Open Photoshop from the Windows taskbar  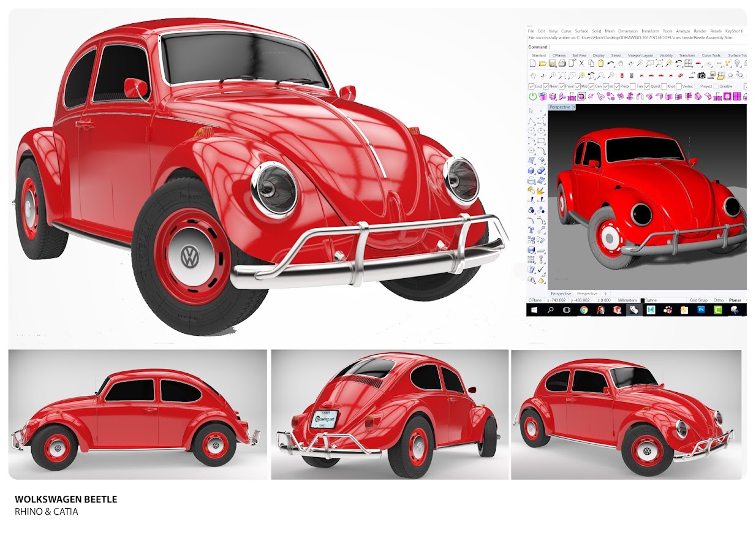[701, 310]
